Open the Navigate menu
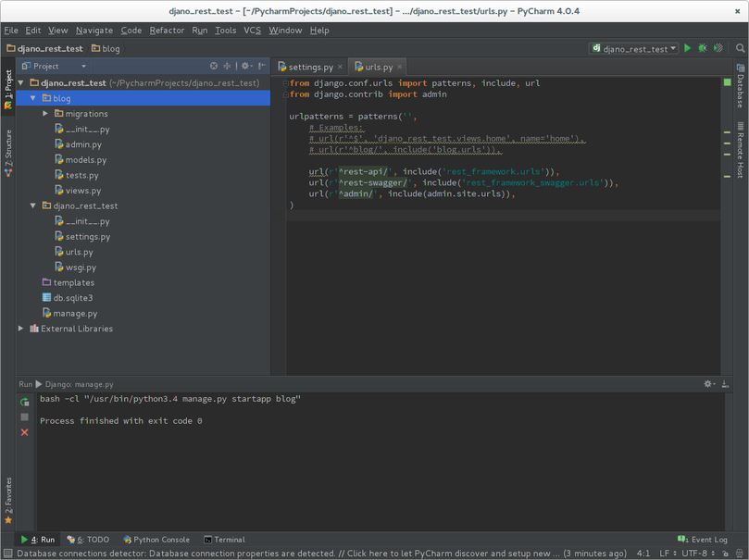The image size is (749, 560). pos(94,30)
